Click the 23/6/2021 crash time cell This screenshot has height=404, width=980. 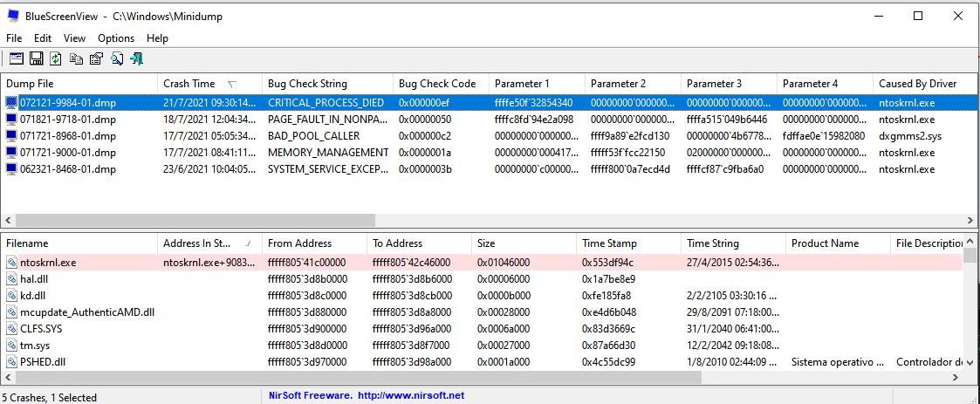tap(209, 169)
